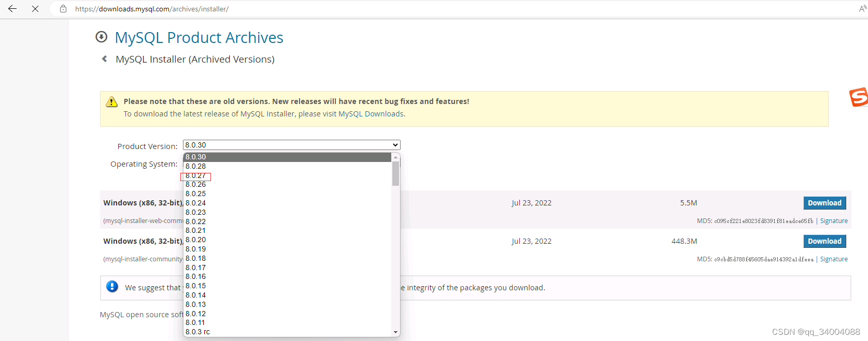Click the Jul 23, 2022 date of the 5.5M file
The width and height of the screenshot is (868, 341).
[x=532, y=203]
